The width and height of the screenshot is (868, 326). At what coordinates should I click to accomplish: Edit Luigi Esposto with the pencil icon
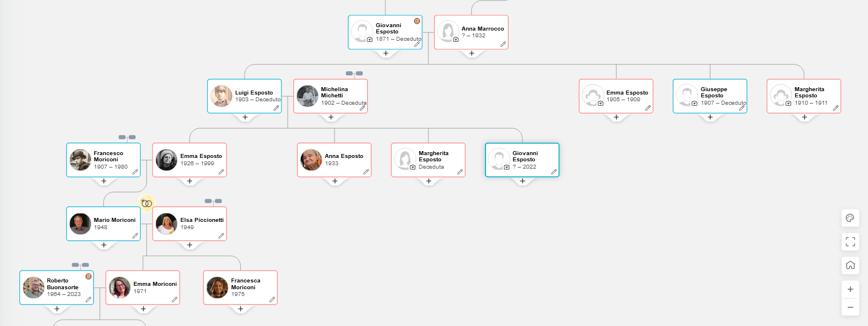tap(276, 108)
